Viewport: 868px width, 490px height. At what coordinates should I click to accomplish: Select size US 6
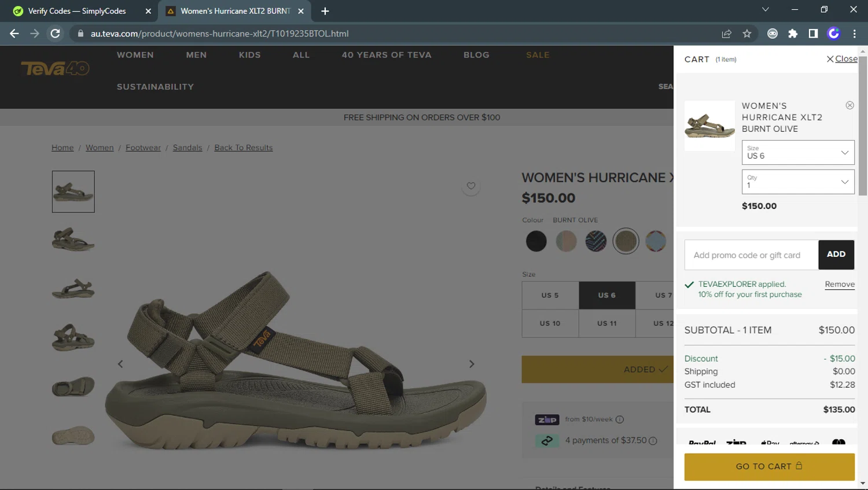coord(607,295)
